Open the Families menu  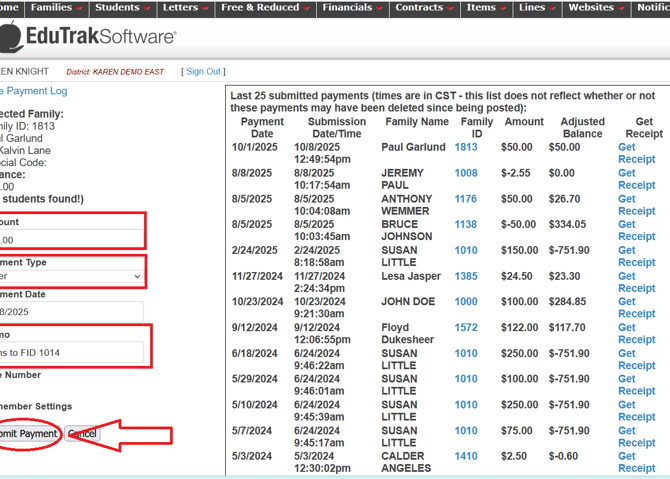click(x=55, y=8)
